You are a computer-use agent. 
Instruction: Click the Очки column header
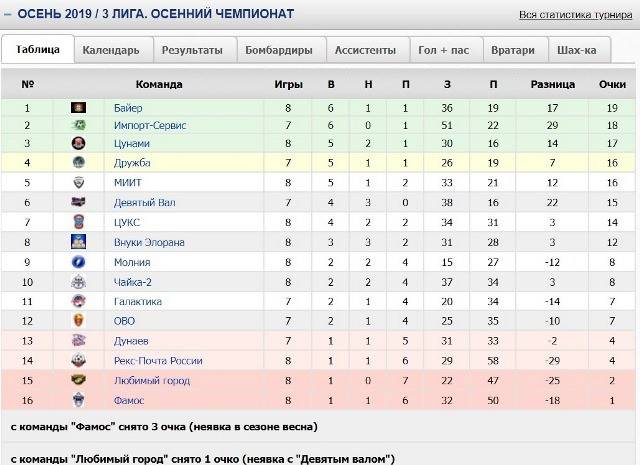coord(612,84)
